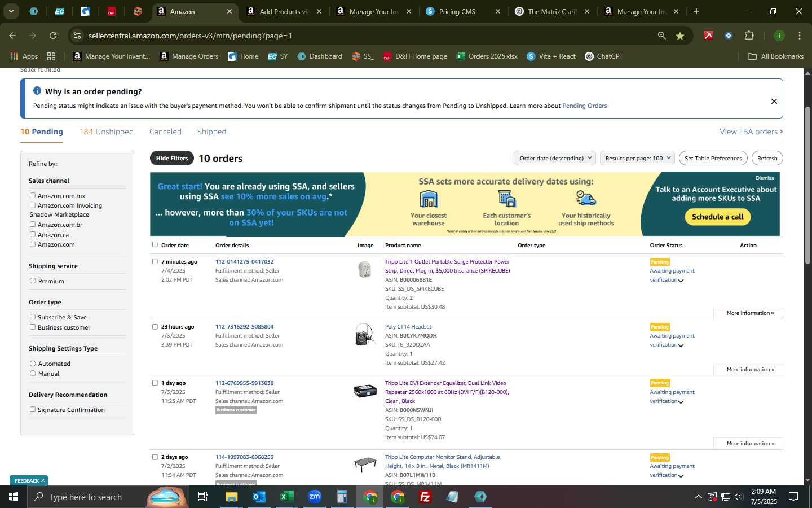Open Outlook from the taskbar
812x508 pixels.
259,497
